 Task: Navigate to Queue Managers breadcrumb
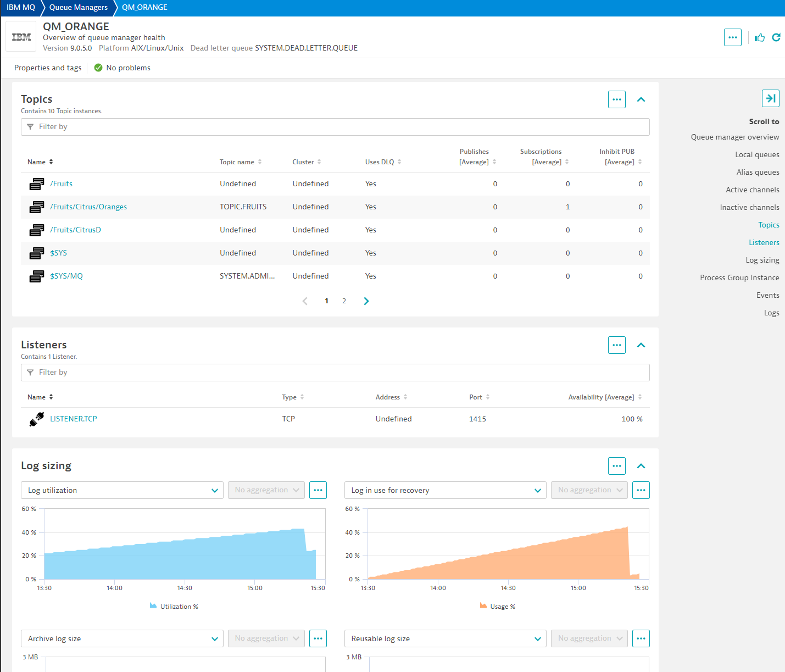point(79,8)
